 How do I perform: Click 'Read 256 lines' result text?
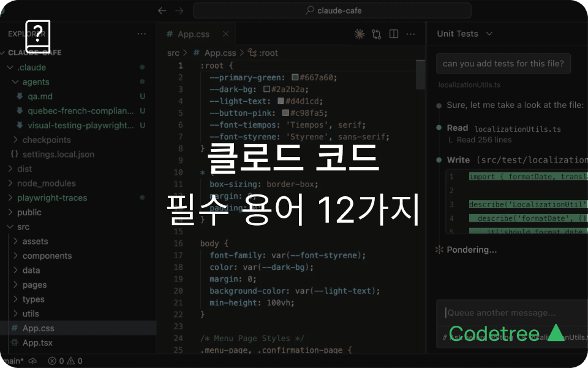tap(484, 140)
